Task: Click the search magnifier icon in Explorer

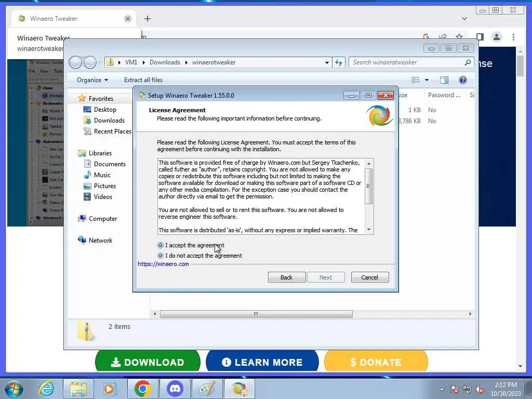Action: tap(468, 62)
